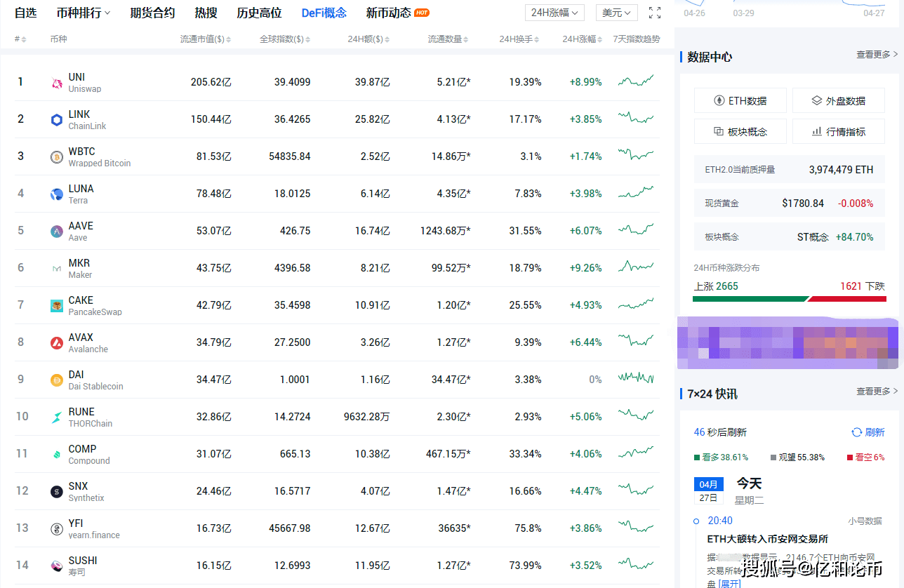904x588 pixels.
Task: Click the AVAX Avalanche red icon
Action: (x=57, y=343)
